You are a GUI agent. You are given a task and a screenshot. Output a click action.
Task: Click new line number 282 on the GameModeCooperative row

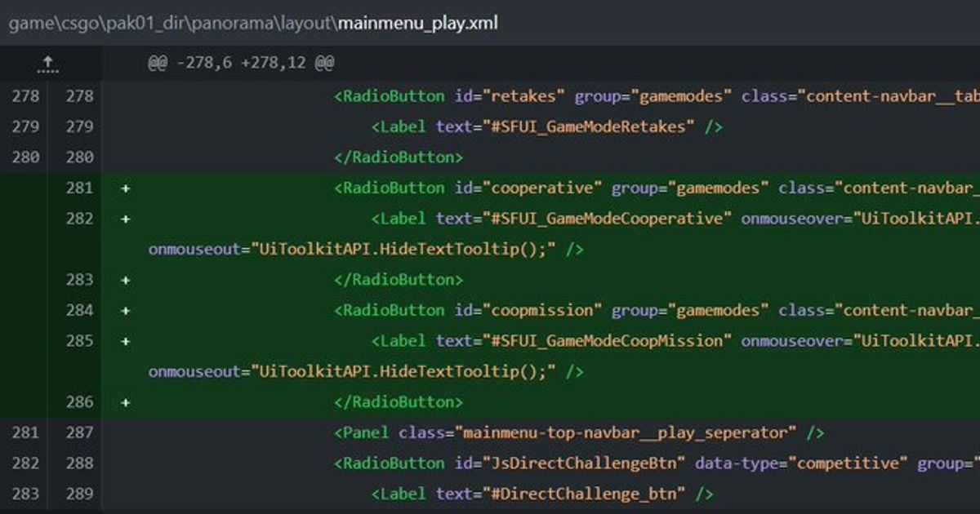(x=79, y=219)
